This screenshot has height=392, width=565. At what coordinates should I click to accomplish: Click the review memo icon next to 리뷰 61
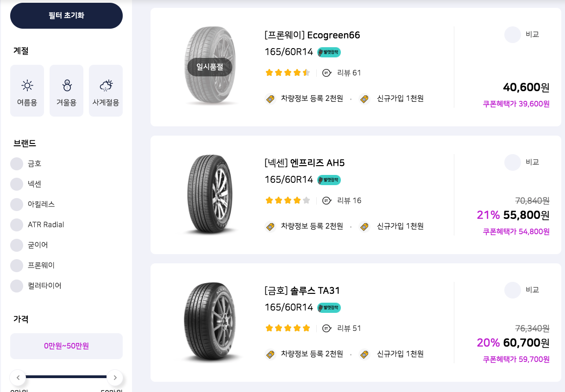327,73
